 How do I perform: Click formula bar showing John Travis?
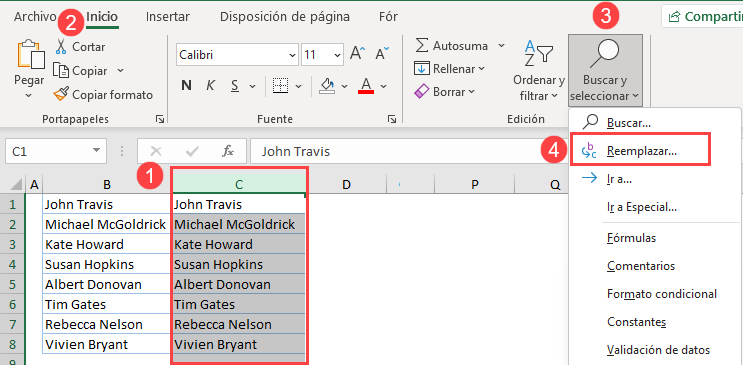click(408, 151)
